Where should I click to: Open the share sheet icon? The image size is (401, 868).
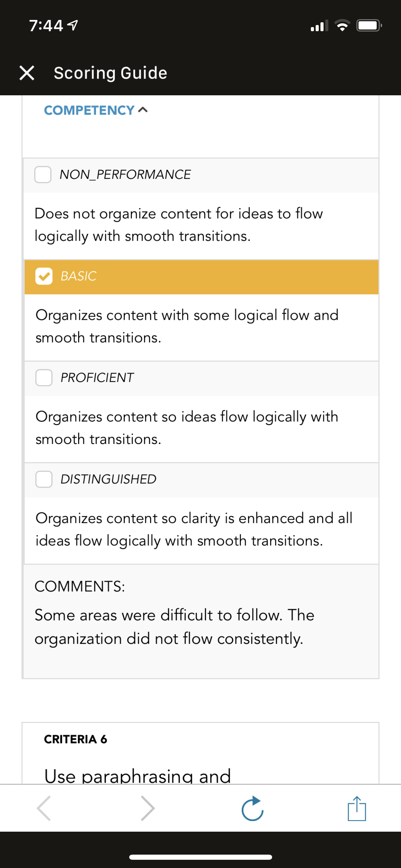[357, 808]
